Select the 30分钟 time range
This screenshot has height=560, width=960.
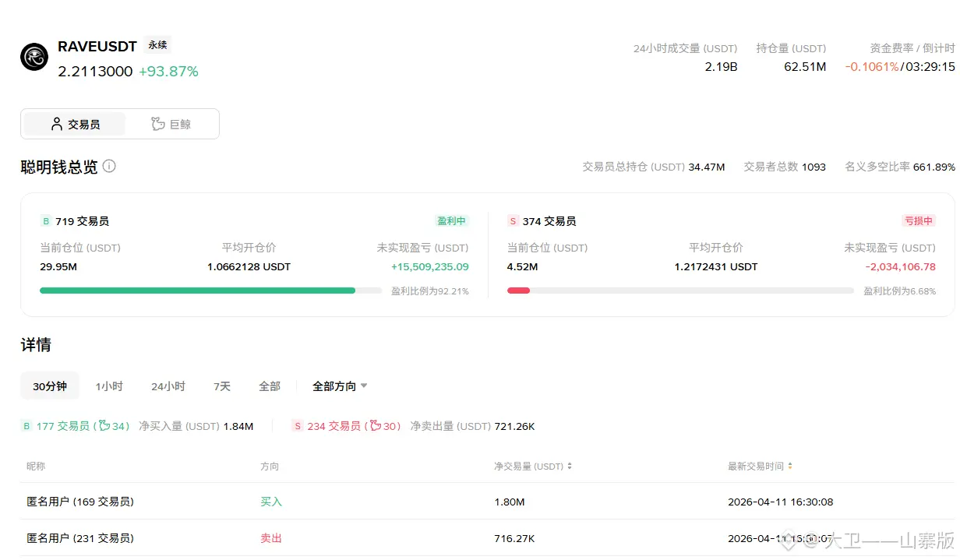(50, 386)
